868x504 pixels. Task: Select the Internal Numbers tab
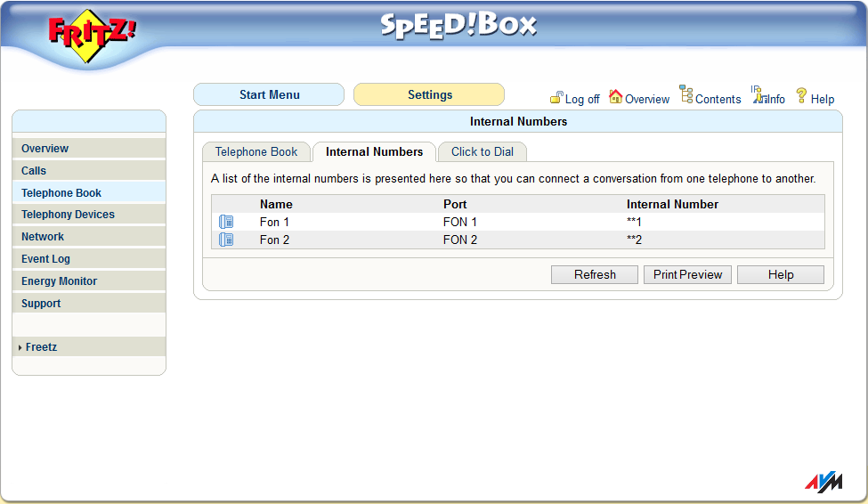tap(374, 152)
